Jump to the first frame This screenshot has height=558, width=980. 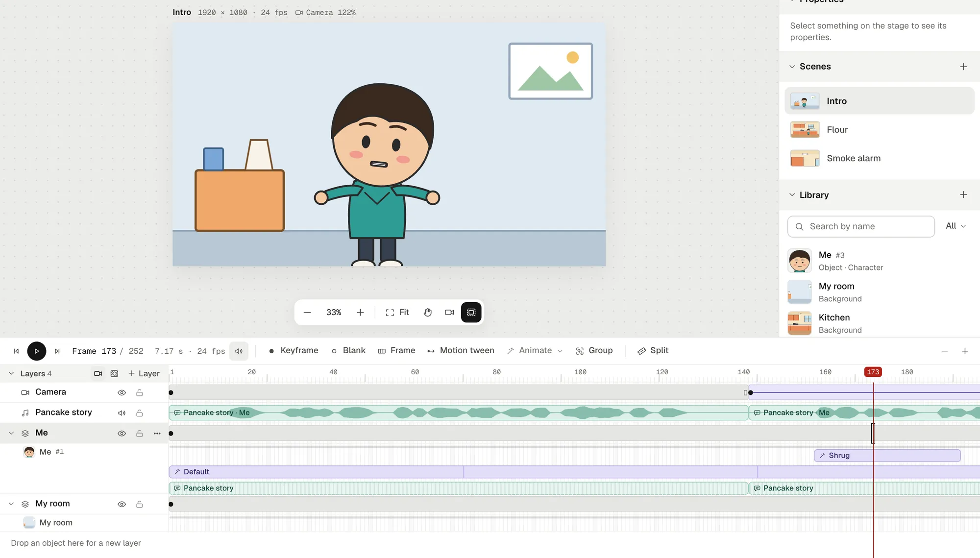pyautogui.click(x=16, y=351)
